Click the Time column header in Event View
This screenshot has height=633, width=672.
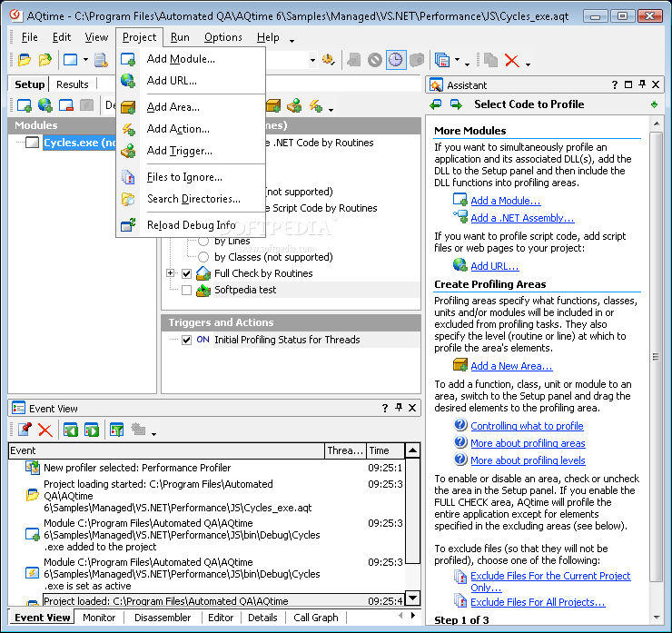386,450
